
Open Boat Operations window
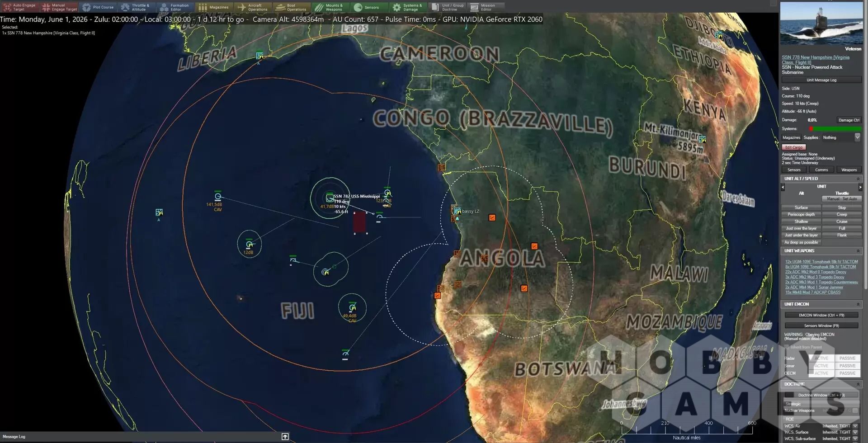[x=292, y=7]
